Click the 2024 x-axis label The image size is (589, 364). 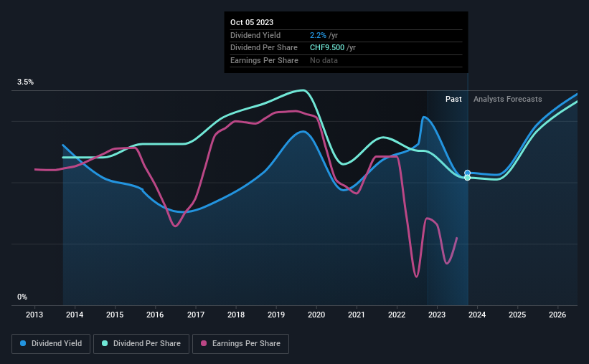click(x=477, y=315)
